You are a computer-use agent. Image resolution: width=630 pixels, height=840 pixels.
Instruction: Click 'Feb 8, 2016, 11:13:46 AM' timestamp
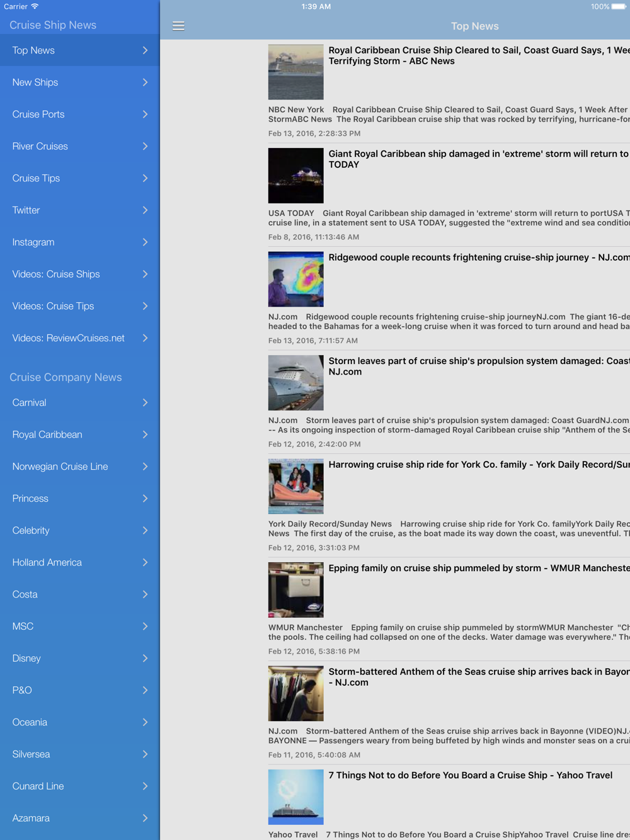[314, 237]
